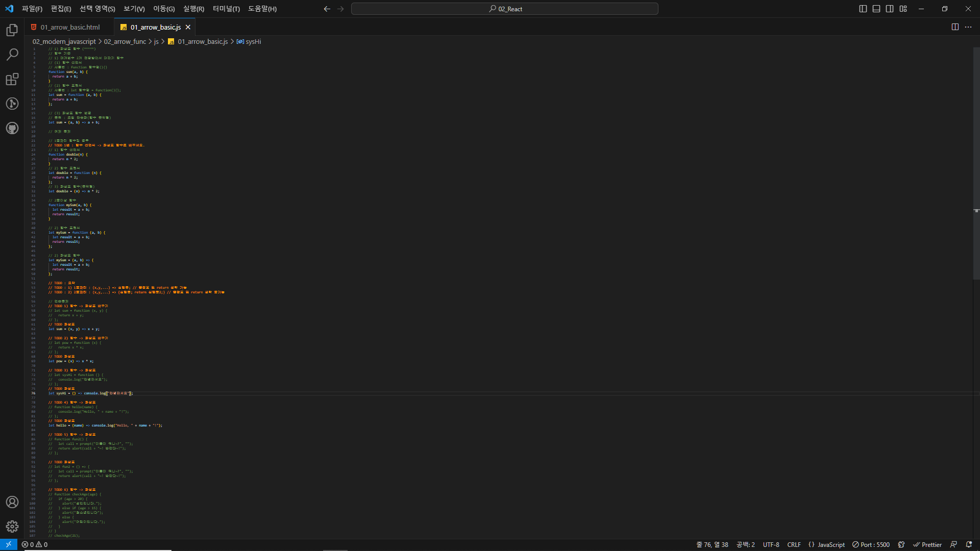Open the editor More Actions ellipsis menu
The image size is (980, 551).
click(968, 27)
